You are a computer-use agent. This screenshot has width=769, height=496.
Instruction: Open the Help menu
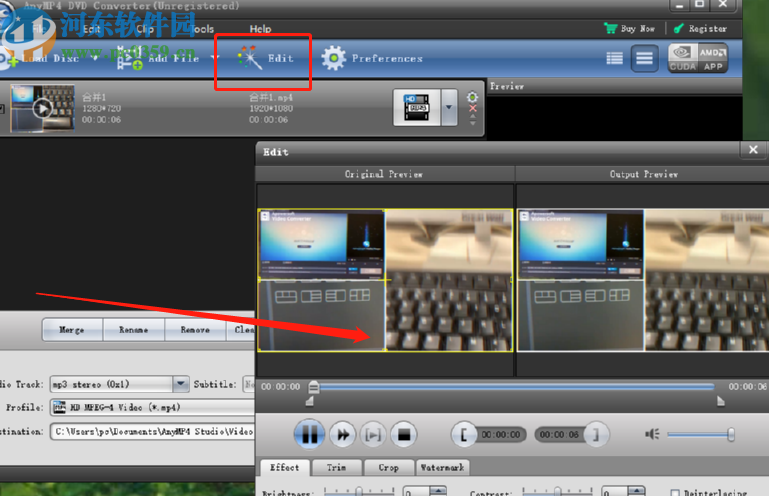tap(260, 29)
